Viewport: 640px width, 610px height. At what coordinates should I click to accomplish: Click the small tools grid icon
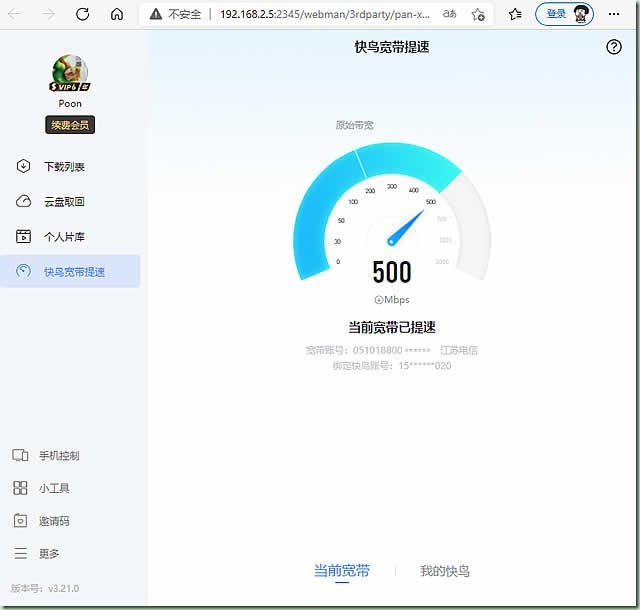point(20,488)
